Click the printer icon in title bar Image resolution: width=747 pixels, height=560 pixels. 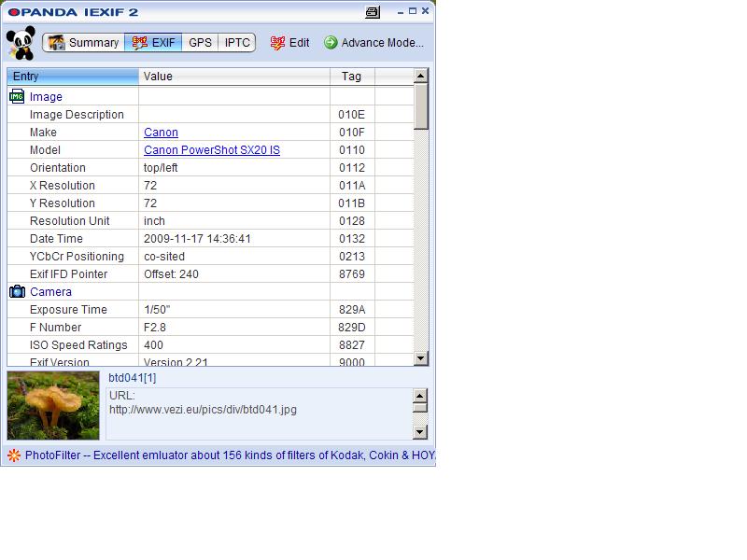pos(373,12)
